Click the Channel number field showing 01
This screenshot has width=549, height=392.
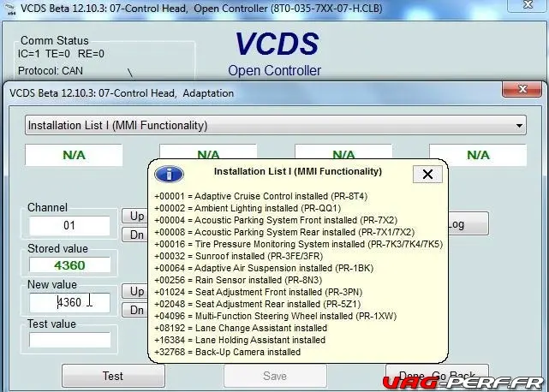point(69,225)
